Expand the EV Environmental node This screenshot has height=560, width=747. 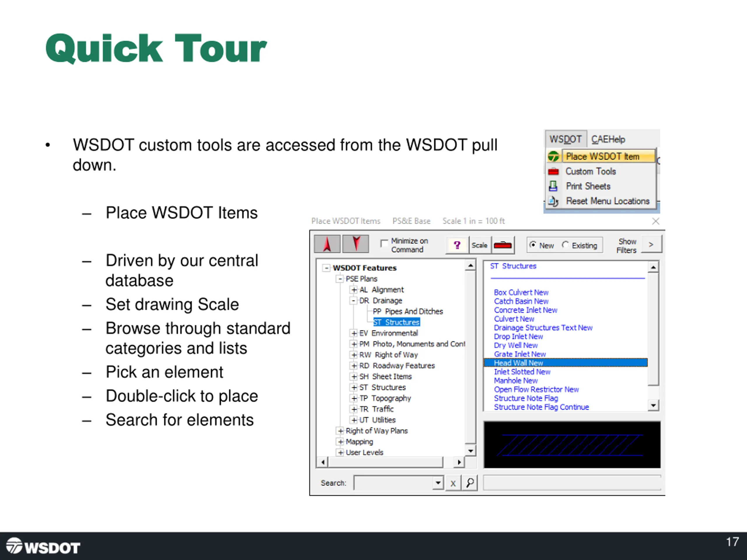point(354,333)
